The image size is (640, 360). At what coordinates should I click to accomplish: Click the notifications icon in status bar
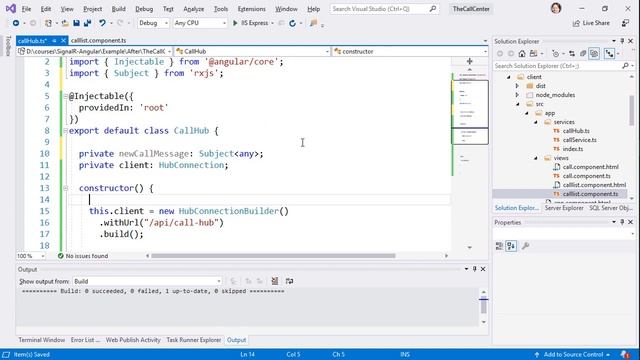click(625, 354)
